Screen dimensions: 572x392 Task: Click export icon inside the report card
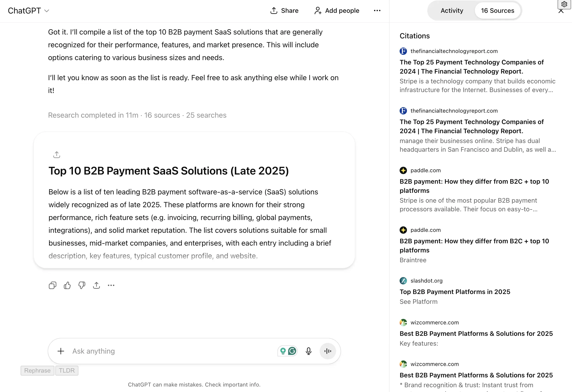coord(57,155)
